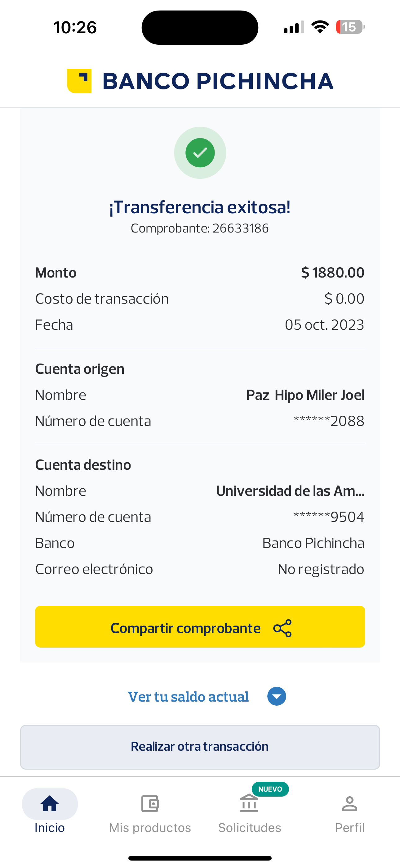
Task: Tap the Banco Pichincha yellow logo icon
Action: 79,81
